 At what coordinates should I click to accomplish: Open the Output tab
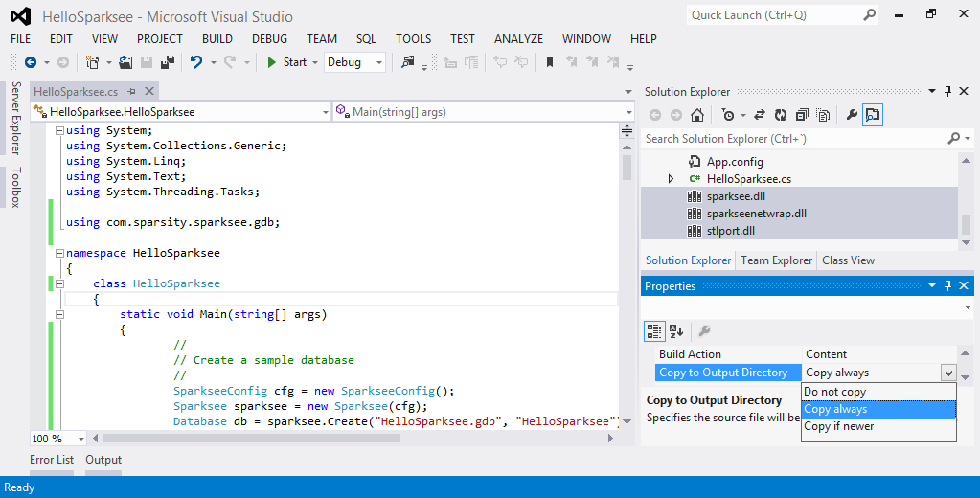[103, 460]
